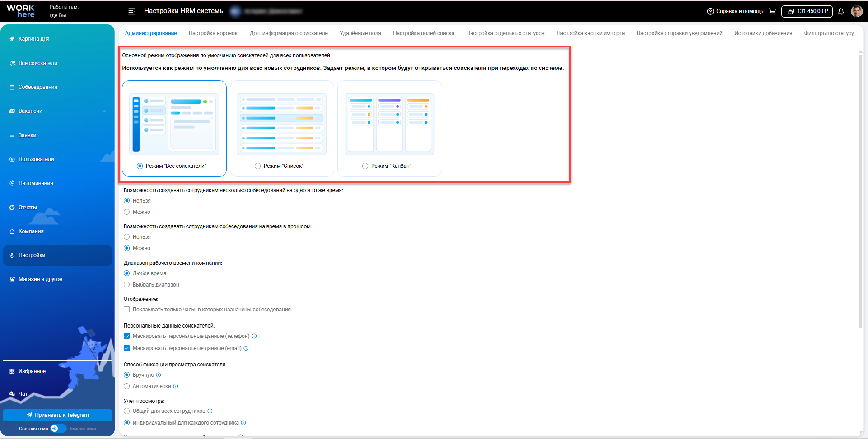
Task: Open notifications bell icon
Action: click(x=841, y=11)
